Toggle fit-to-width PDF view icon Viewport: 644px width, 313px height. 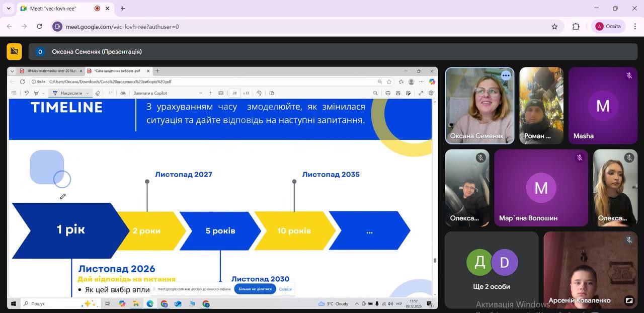coord(221,93)
